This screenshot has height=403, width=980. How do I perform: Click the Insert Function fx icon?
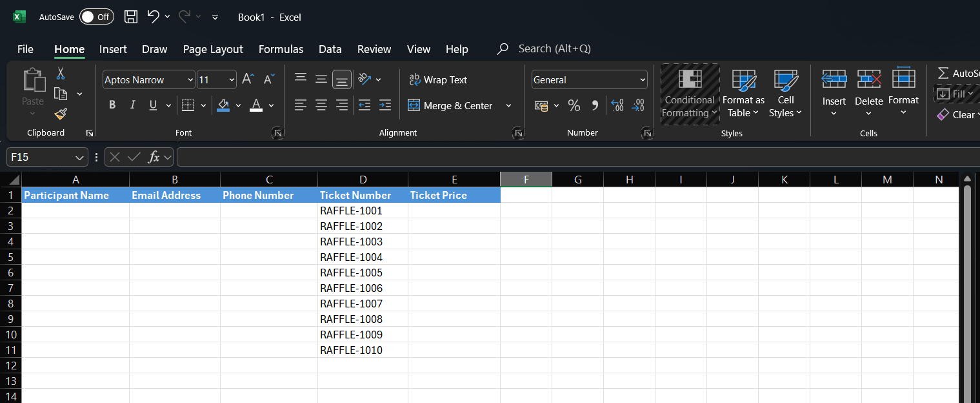point(154,157)
